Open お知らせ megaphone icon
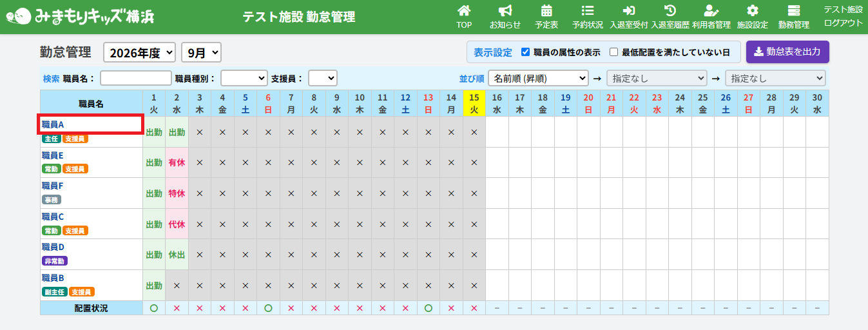The image size is (868, 330). coord(505,10)
